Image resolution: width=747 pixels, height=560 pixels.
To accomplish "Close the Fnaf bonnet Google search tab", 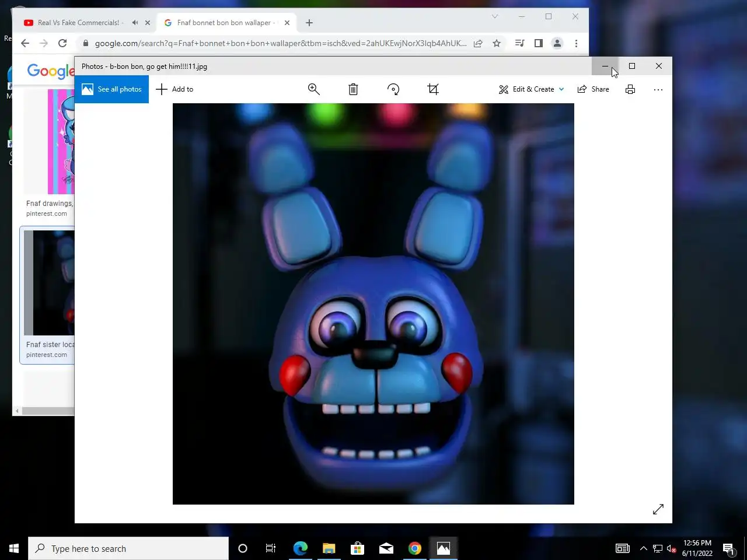I will (x=287, y=23).
